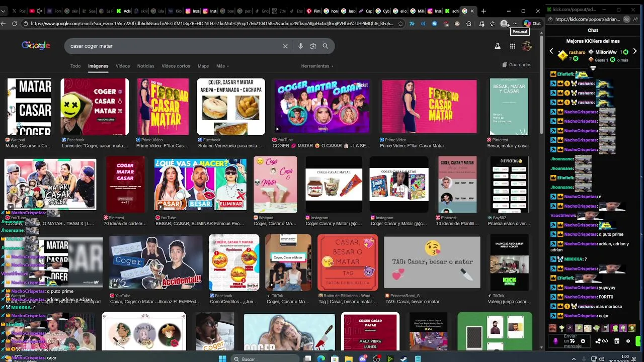Viewport: 644px width, 362px height.
Task: Open the '70 ideas de cartele...' Pinterest link
Action: (125, 224)
